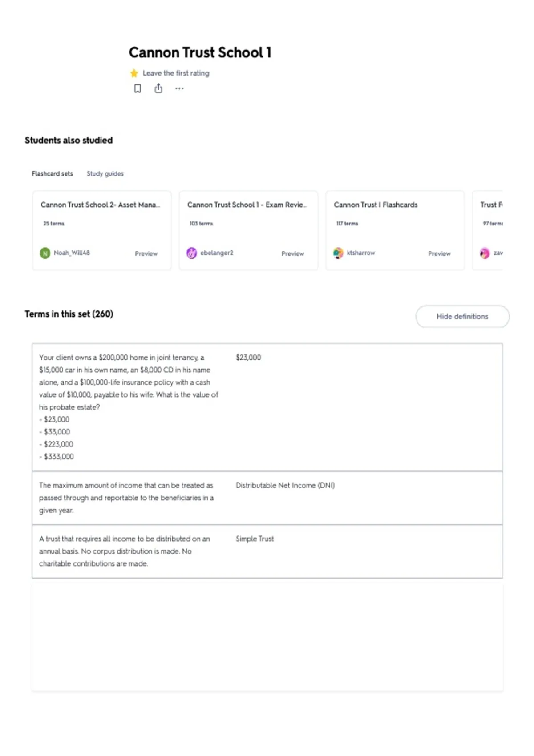534x756 pixels.
Task: Click Leave the first rating link
Action: tap(176, 73)
